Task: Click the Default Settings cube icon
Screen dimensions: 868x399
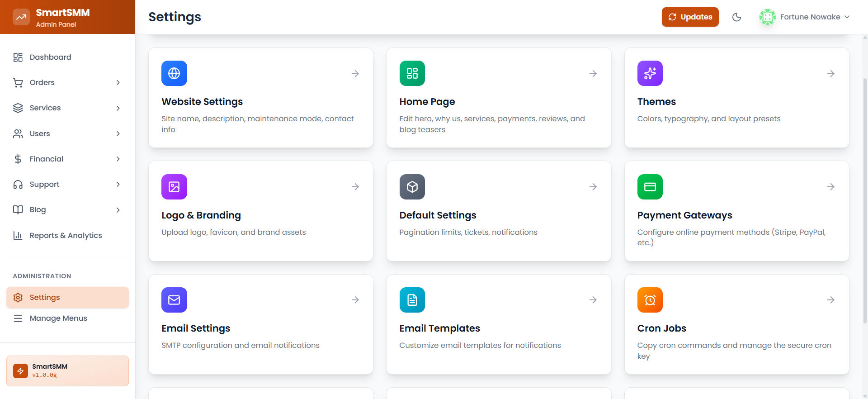Action: (x=412, y=187)
